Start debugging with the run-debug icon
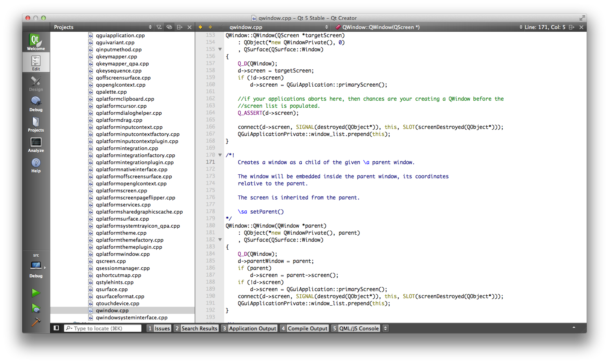609x364 pixels. 36,309
